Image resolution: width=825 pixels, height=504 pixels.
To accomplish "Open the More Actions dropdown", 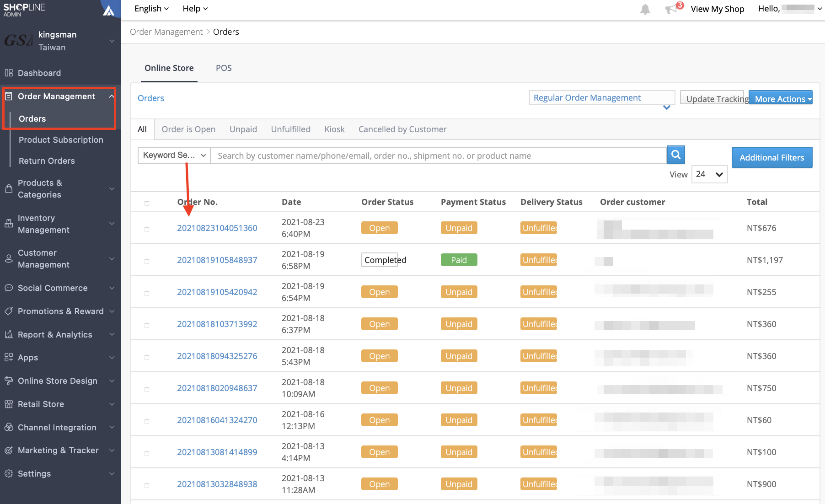I will (x=781, y=98).
